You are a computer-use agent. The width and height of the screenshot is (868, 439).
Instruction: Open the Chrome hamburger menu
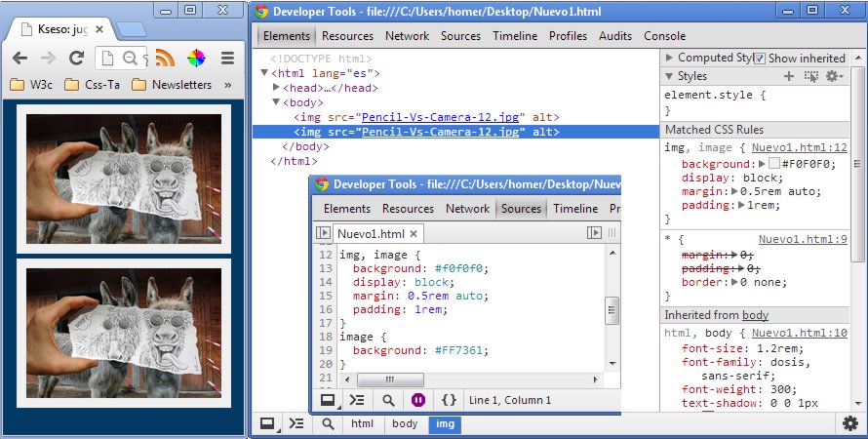(x=227, y=58)
